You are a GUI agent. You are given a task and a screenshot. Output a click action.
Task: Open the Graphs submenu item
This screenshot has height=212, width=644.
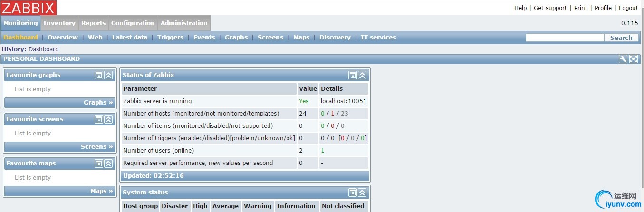click(x=236, y=37)
